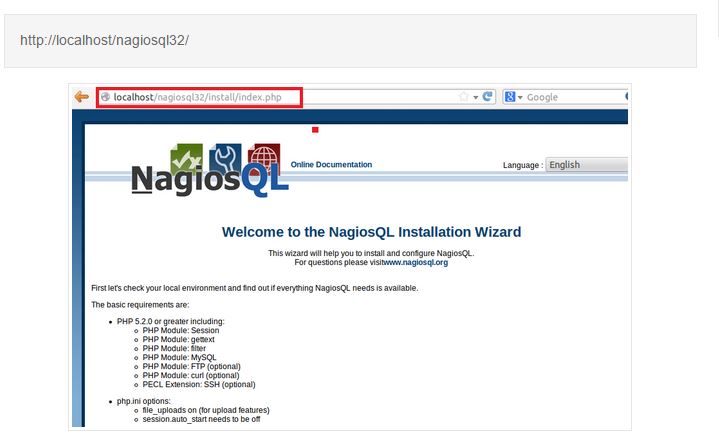Click the globe site identity icon
Screen dimensions: 719x438
pos(105,97)
